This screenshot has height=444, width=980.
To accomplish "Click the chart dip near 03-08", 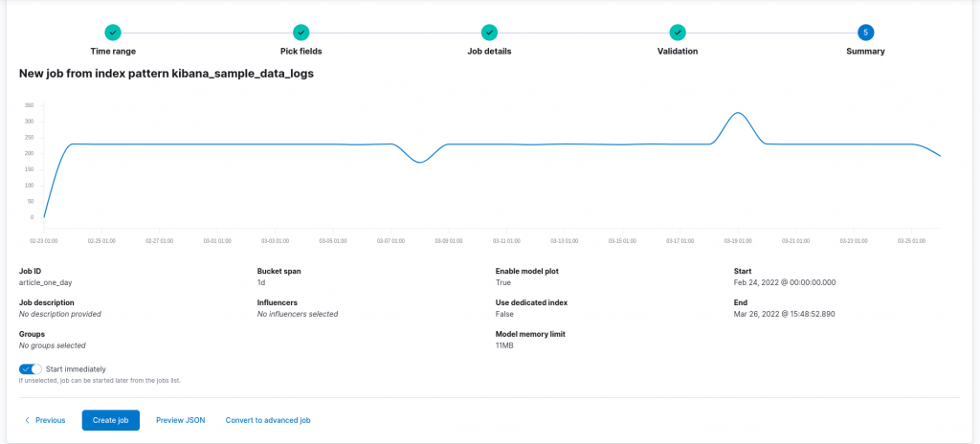I will (x=421, y=162).
